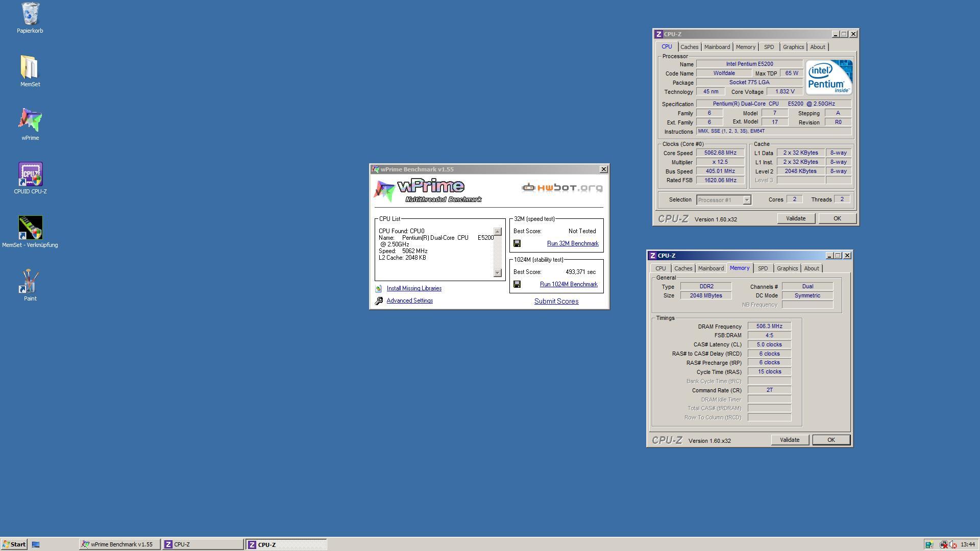Screen dimensions: 980x551
Task: Open Mainboard tab in upper CPU-Z window
Action: coord(717,47)
